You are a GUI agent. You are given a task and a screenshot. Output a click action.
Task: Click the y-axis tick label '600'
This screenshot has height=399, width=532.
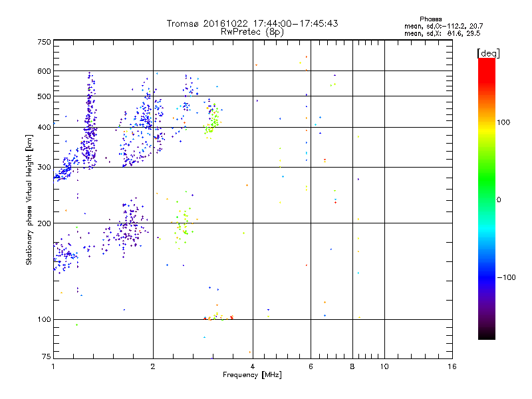coord(44,71)
